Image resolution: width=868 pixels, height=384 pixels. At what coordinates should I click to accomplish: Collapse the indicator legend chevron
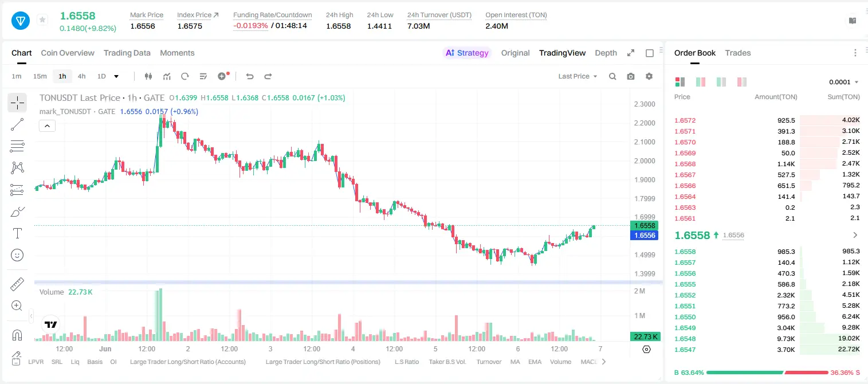pos(47,126)
